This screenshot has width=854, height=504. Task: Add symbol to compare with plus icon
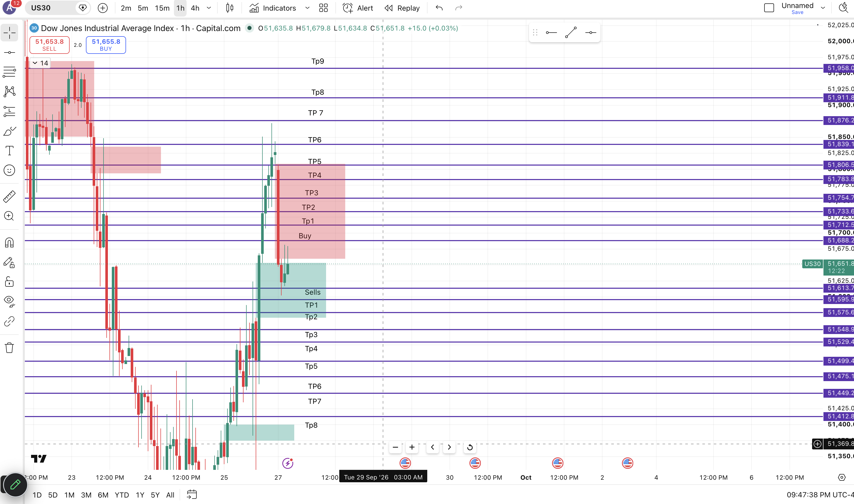(102, 8)
